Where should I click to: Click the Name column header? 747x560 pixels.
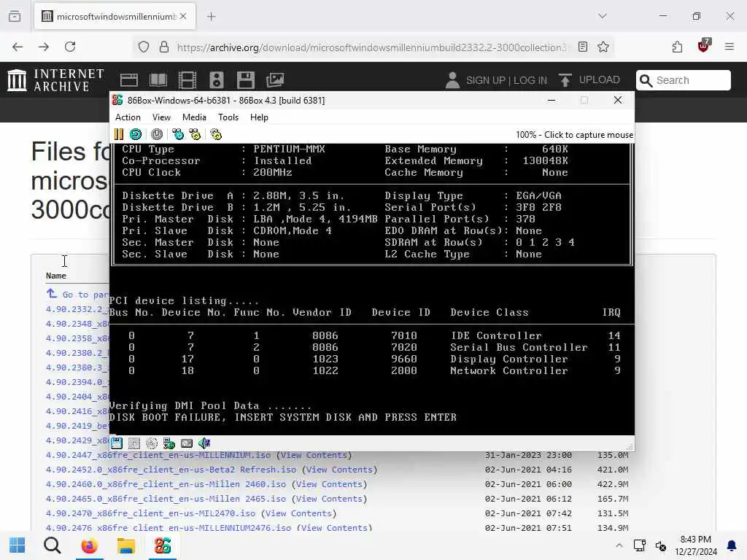(x=55, y=276)
